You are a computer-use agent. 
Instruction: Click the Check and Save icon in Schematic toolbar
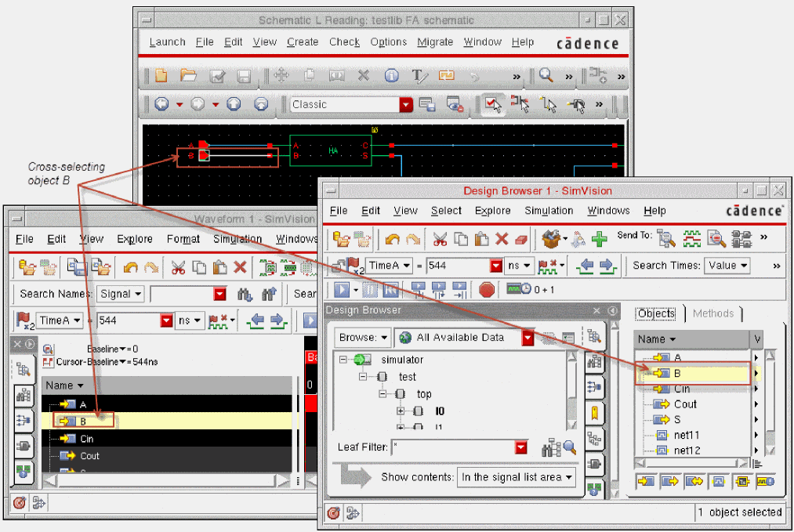tap(217, 76)
